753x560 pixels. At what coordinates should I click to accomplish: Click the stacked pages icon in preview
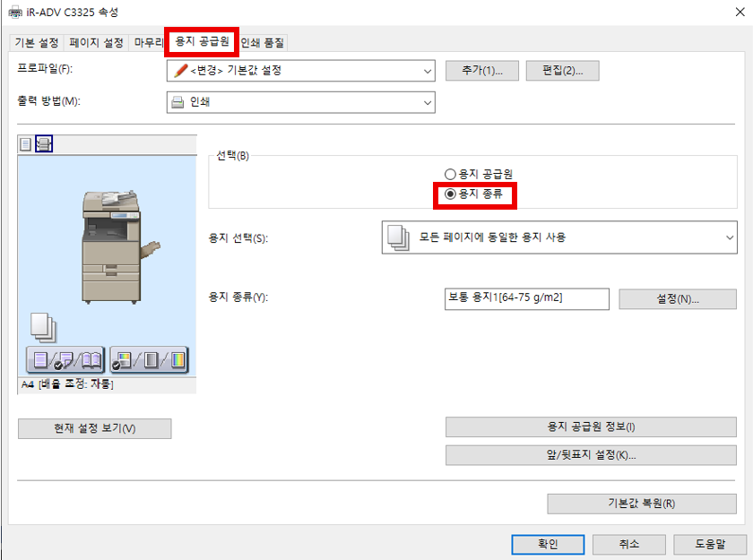coord(43,326)
